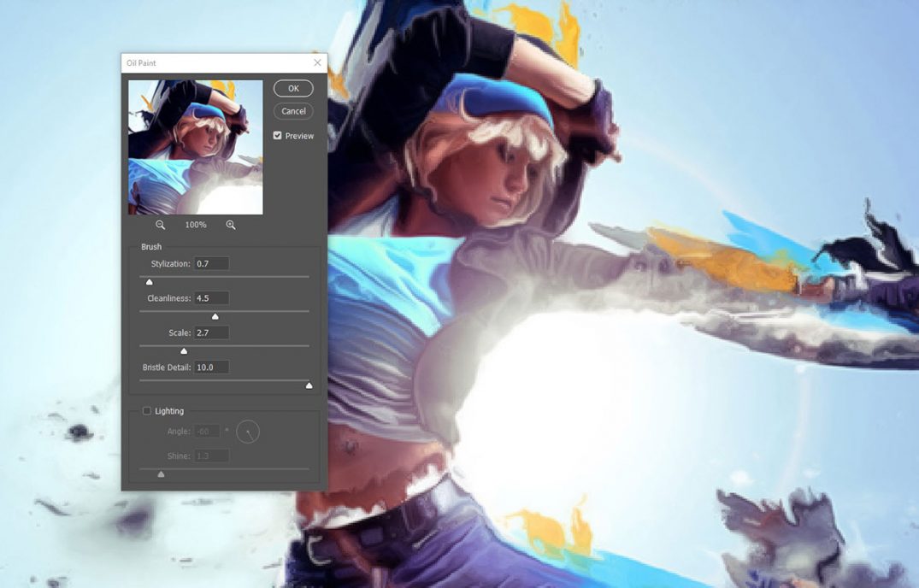Click inside the Cleanliness value box
Viewport: 919px width, 588px height.
coord(213,297)
